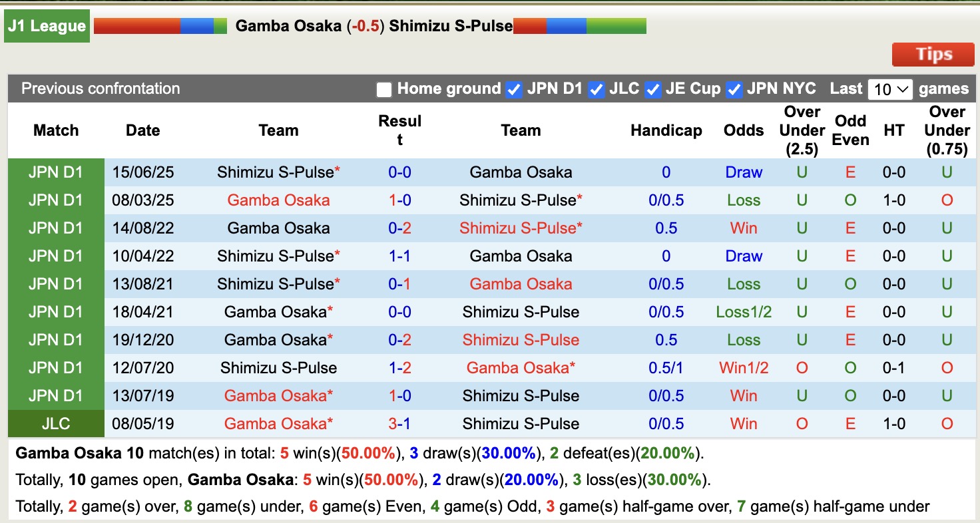
Task: Select the JLC badge on the last row
Action: 56,423
